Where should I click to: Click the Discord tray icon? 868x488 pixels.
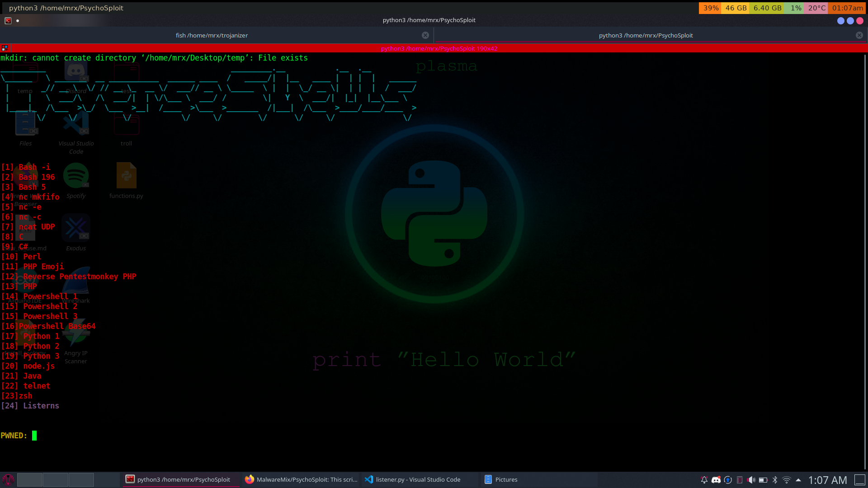pyautogui.click(x=716, y=480)
